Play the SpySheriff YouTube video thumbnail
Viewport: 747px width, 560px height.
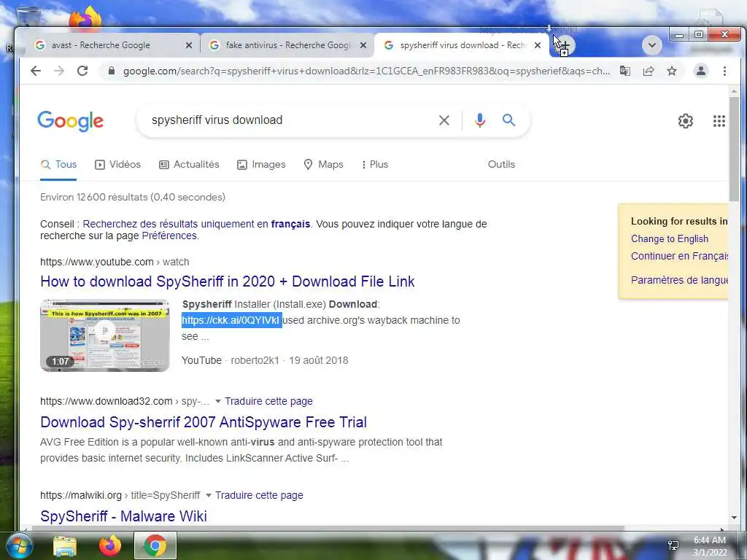(105, 335)
